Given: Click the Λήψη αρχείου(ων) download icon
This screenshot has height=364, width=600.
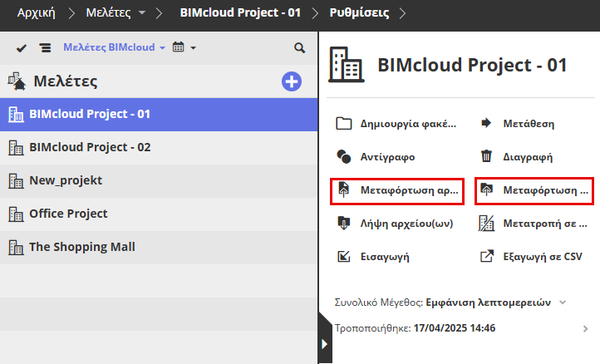Looking at the screenshot, I should [x=343, y=223].
